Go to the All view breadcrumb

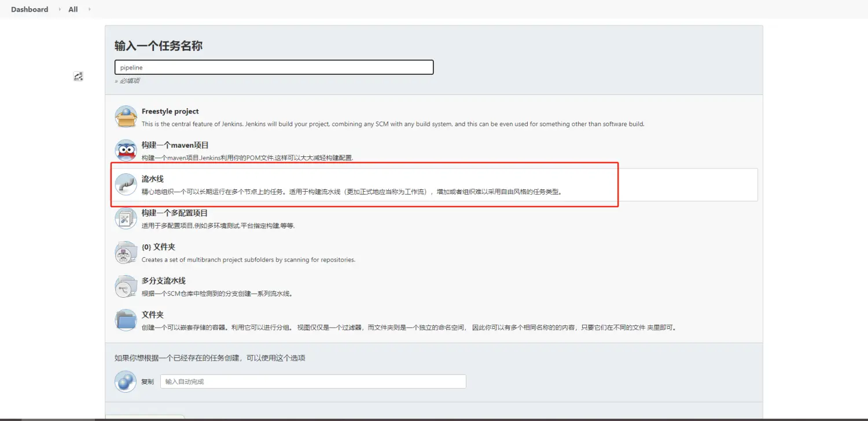[73, 9]
